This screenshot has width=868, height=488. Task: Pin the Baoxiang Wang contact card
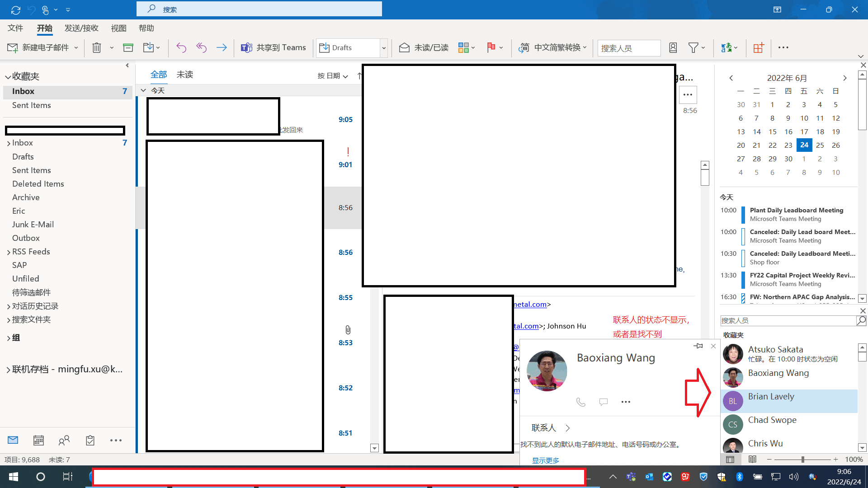698,346
